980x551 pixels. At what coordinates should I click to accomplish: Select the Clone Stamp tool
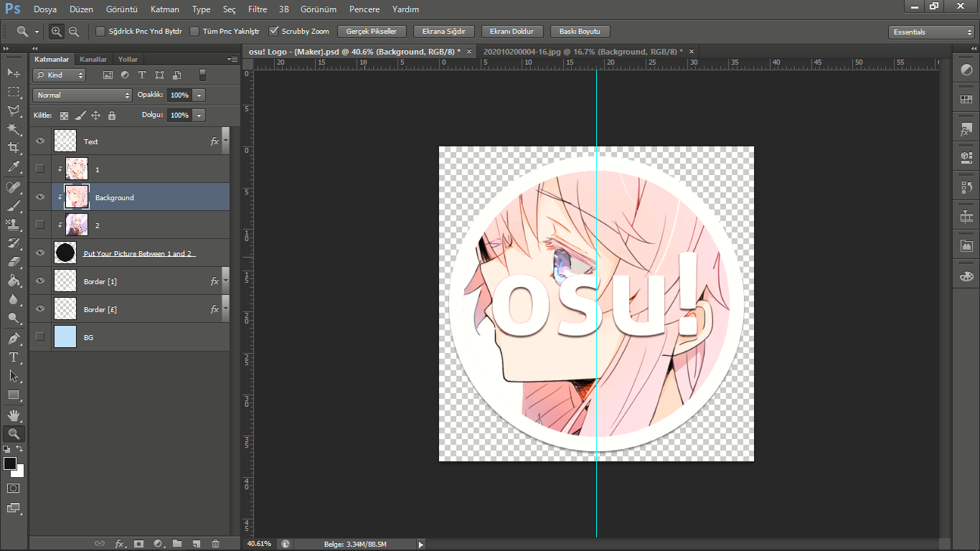pos(14,225)
